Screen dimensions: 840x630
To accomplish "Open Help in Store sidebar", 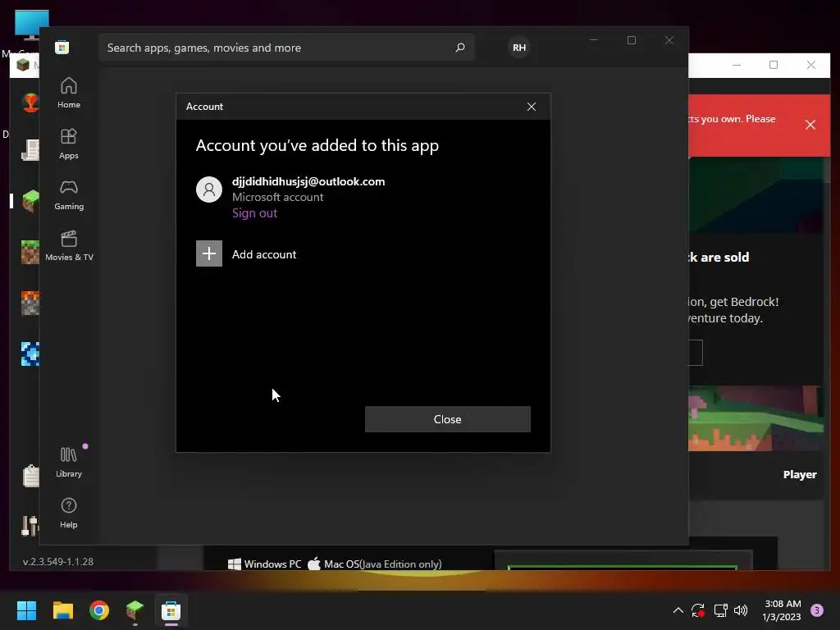I will 69,514.
